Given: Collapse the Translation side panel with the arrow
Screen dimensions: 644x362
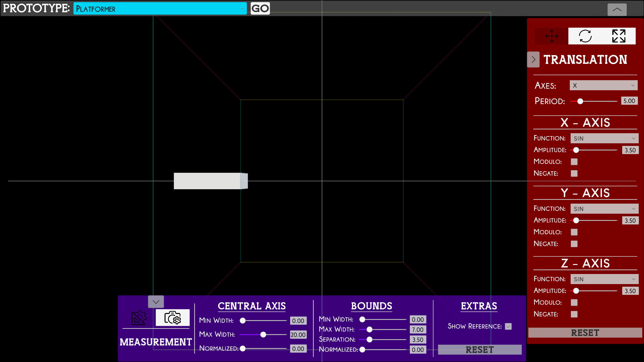Looking at the screenshot, I should 533,60.
